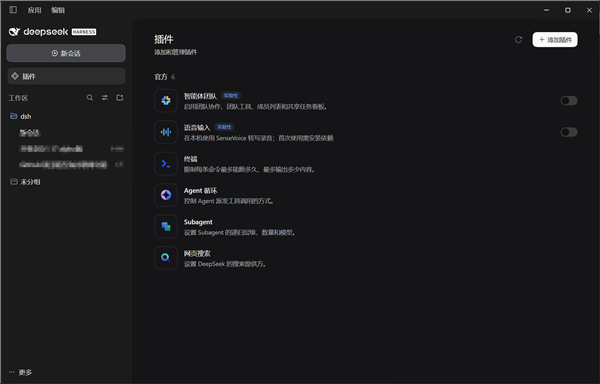Click the 语音输入 plugin title

tap(197, 127)
